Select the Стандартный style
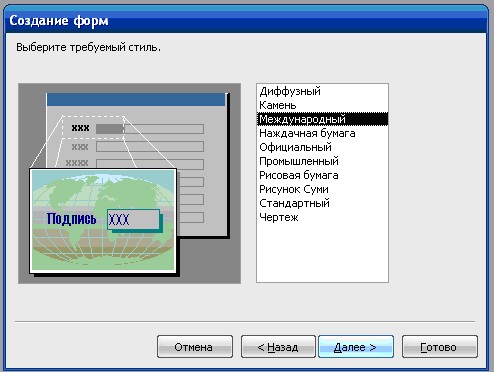The height and width of the screenshot is (372, 494). click(322, 203)
